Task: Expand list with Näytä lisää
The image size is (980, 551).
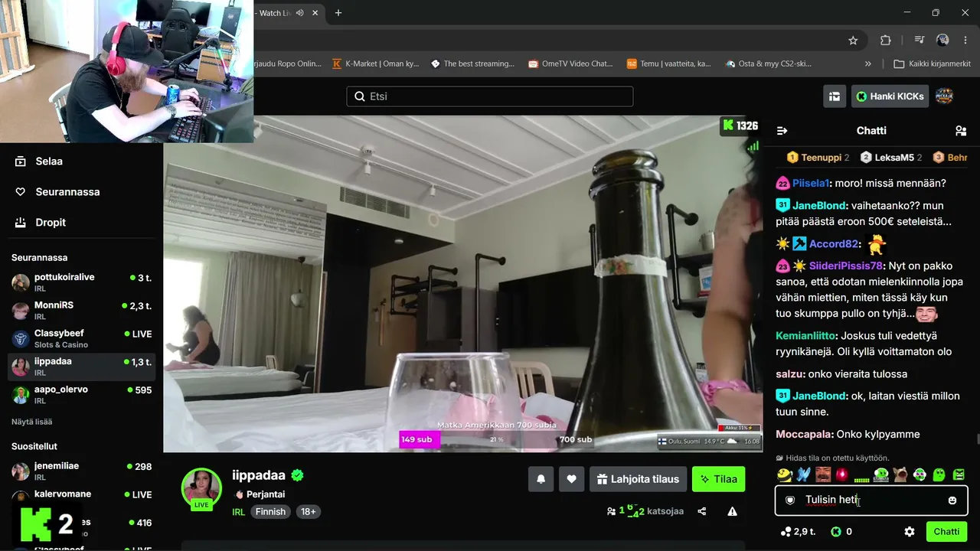Action: pos(31,422)
